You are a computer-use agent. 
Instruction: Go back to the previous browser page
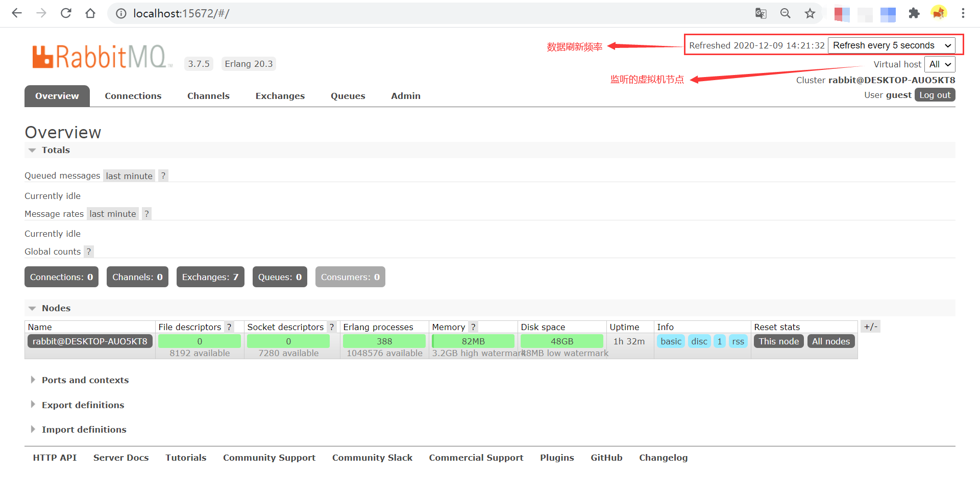tap(17, 13)
